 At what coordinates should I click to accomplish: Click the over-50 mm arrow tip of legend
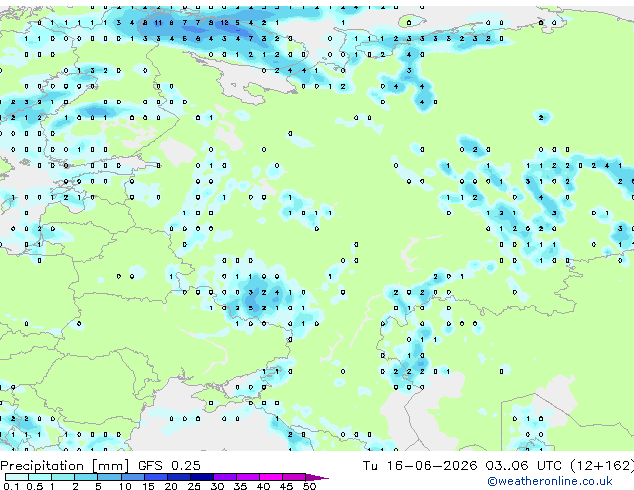point(317,478)
